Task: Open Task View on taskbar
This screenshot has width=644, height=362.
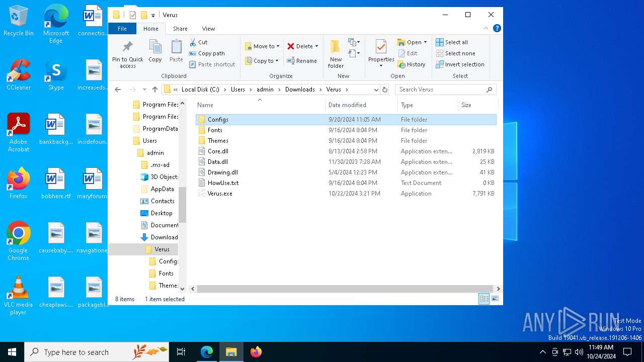Action: pos(181,352)
